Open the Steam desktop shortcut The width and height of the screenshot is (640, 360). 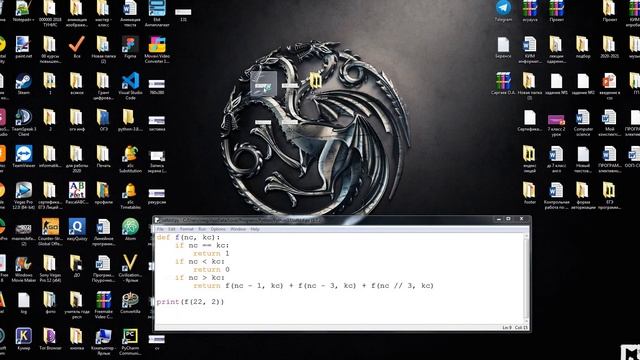pos(23,84)
